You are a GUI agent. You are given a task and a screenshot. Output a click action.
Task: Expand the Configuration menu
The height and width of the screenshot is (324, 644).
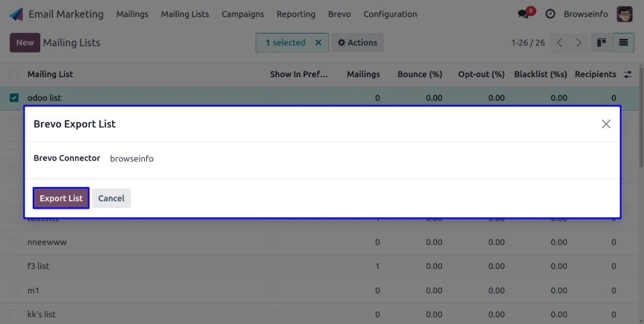pyautogui.click(x=390, y=14)
